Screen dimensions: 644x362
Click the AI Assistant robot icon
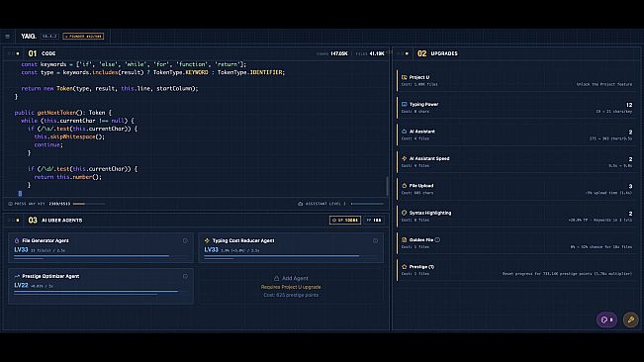(x=405, y=132)
